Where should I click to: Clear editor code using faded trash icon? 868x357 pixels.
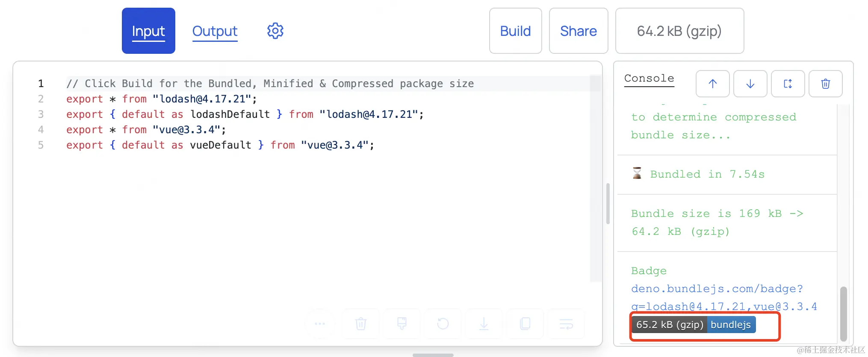click(361, 324)
